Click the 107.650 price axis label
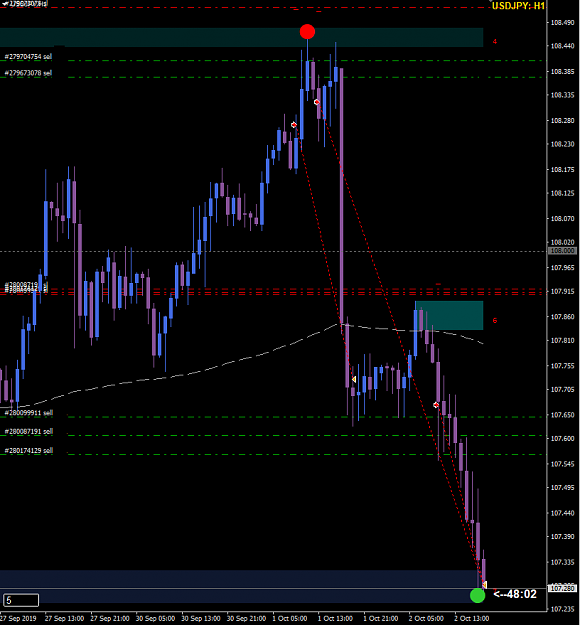Image resolution: width=580 pixels, height=625 pixels. coord(562,415)
